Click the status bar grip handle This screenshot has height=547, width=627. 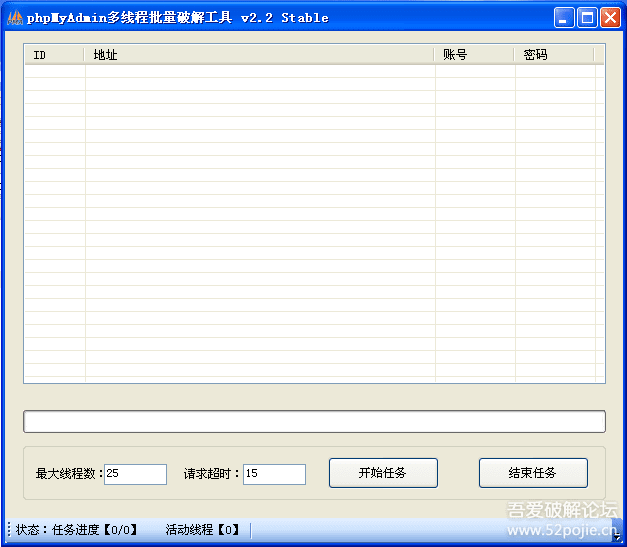9,529
